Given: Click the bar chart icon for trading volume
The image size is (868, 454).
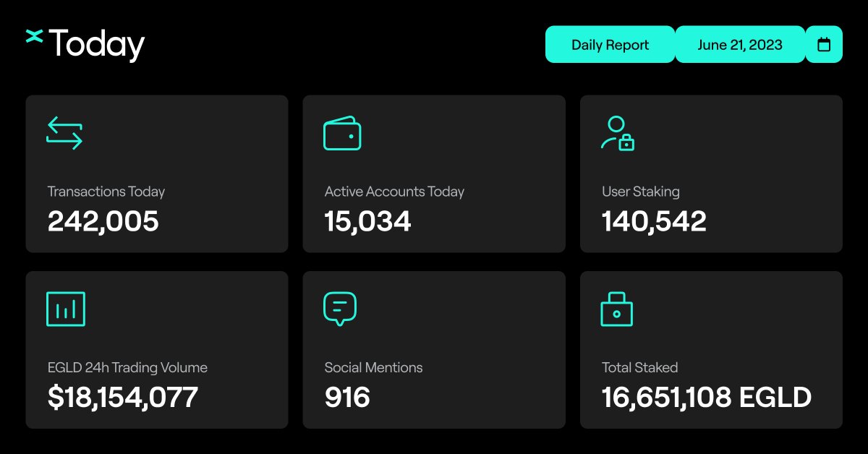Looking at the screenshot, I should (x=66, y=309).
